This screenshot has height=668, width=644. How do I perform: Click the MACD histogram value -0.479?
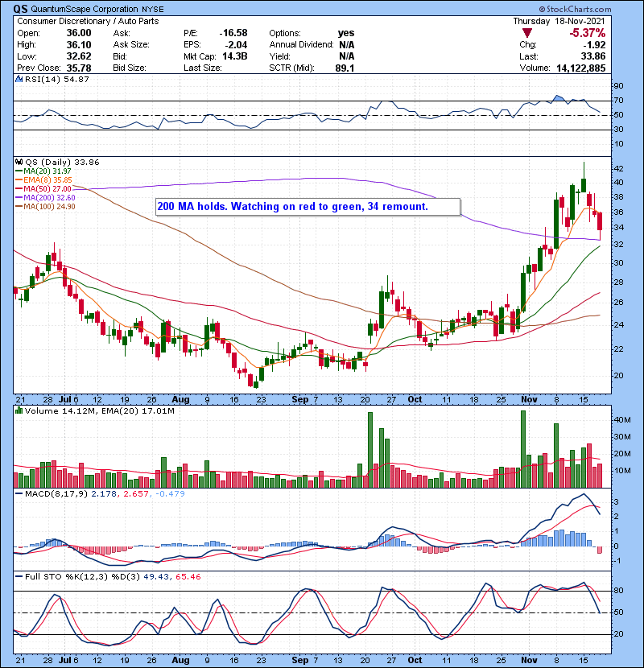pos(170,494)
